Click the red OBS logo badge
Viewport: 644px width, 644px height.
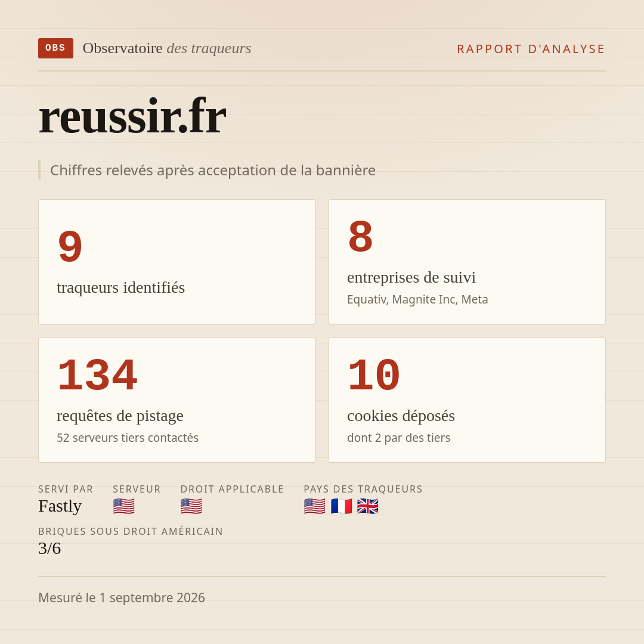pyautogui.click(x=56, y=48)
